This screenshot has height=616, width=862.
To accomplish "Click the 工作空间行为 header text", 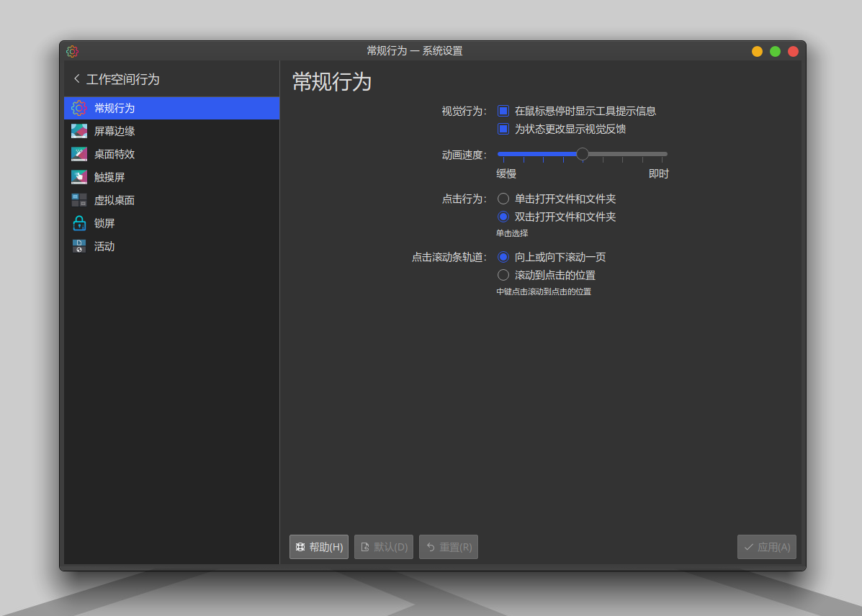I will (x=123, y=80).
